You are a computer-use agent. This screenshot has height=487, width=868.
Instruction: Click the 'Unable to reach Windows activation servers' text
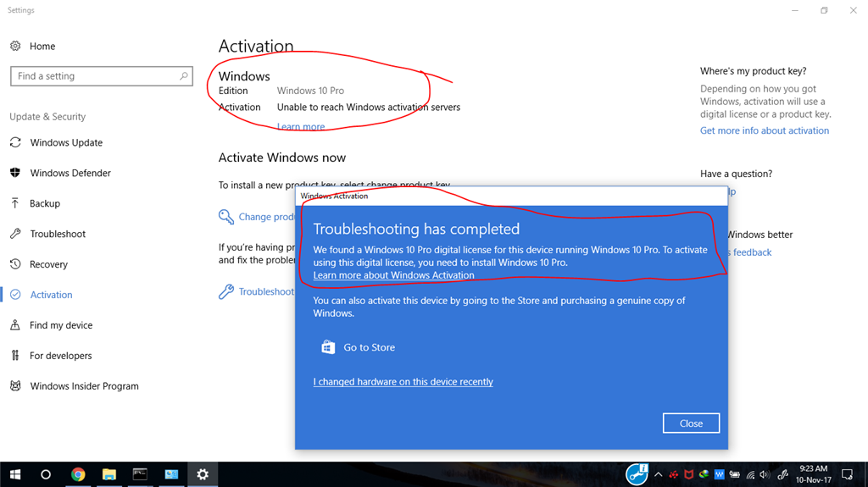point(369,107)
